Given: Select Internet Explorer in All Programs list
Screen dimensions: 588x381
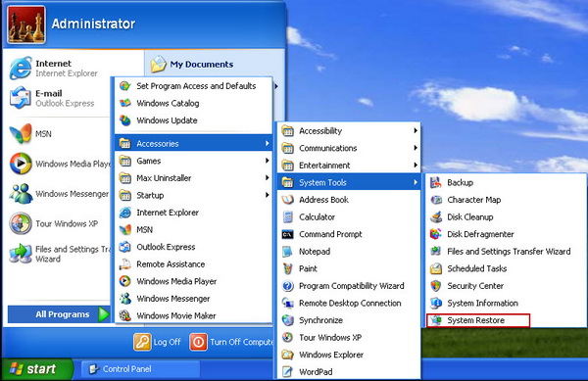Looking at the screenshot, I should click(193, 213).
